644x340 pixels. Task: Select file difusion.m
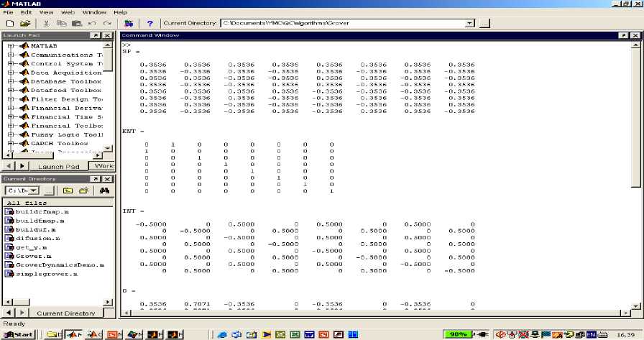tap(38, 238)
